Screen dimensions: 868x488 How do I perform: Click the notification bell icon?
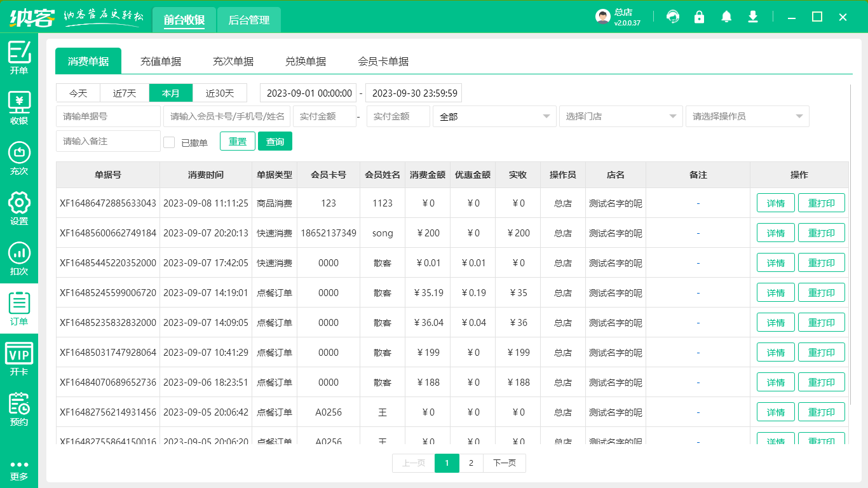click(726, 17)
